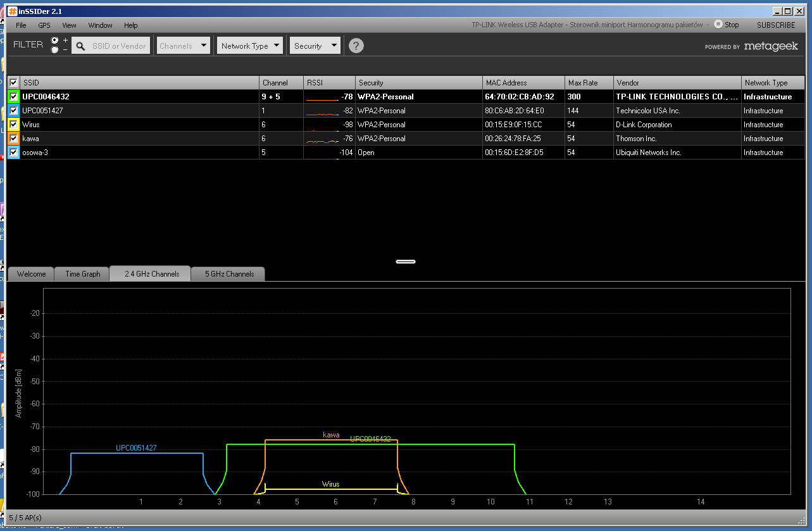Screen dimensions: 812x531
Task: Sort by the Network Type column header
Action: pos(773,82)
